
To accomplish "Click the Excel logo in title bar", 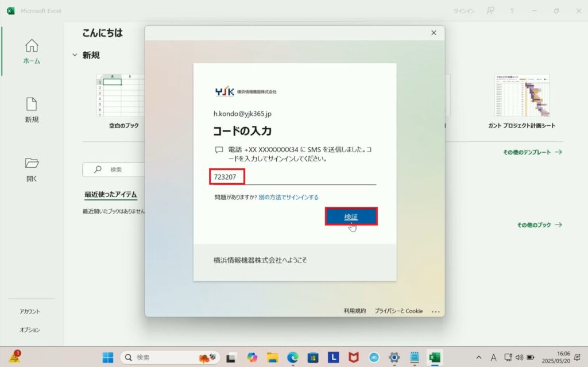I will (10, 11).
